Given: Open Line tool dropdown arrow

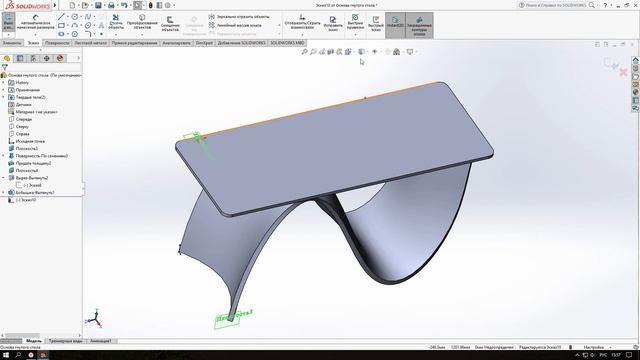Looking at the screenshot, I should pyautogui.click(x=68, y=17).
